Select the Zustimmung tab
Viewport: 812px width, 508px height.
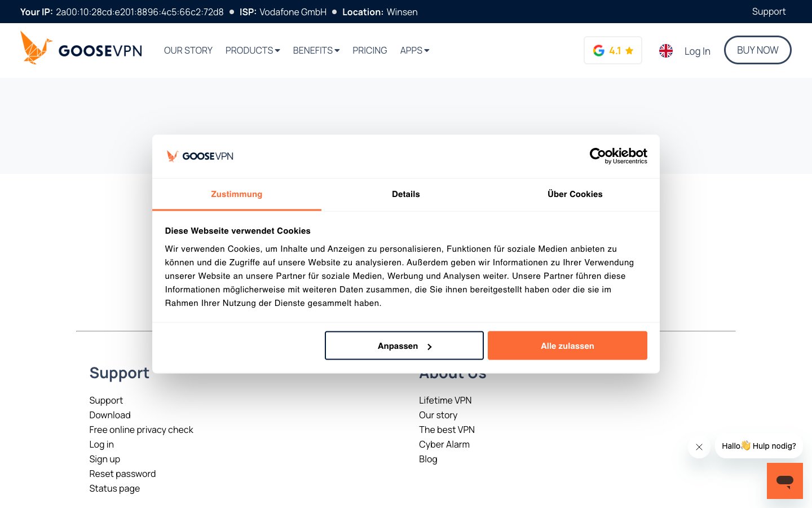[x=236, y=194]
